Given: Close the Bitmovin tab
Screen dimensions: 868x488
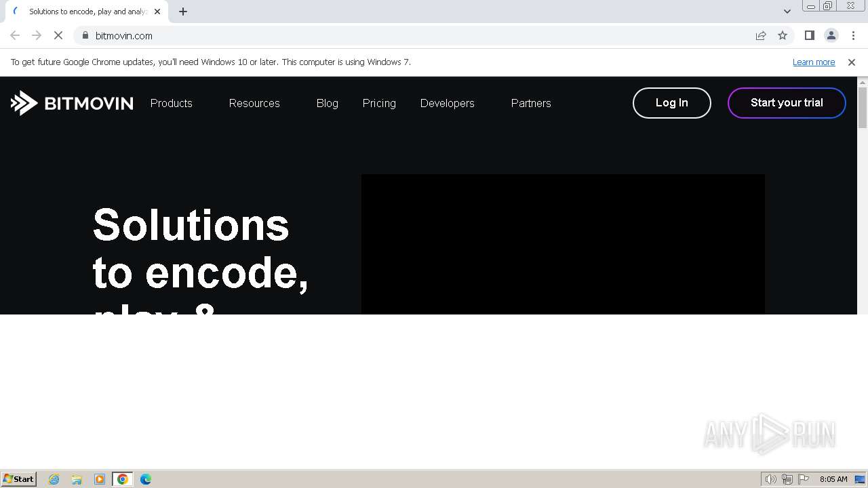Looking at the screenshot, I should [157, 12].
